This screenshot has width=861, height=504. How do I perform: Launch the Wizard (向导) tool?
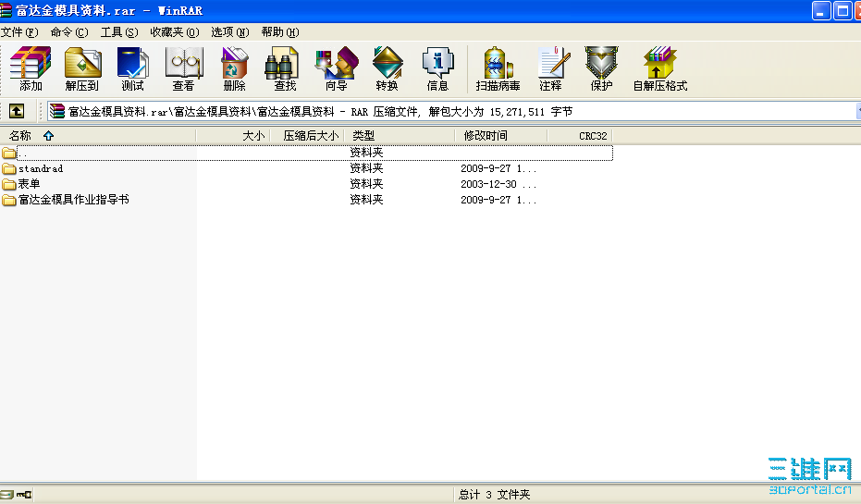coord(336,68)
